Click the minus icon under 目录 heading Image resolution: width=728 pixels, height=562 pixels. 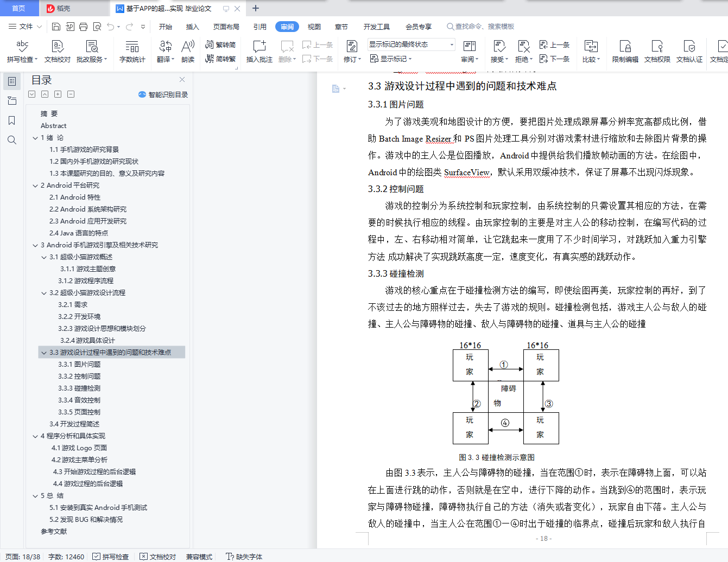click(x=71, y=94)
